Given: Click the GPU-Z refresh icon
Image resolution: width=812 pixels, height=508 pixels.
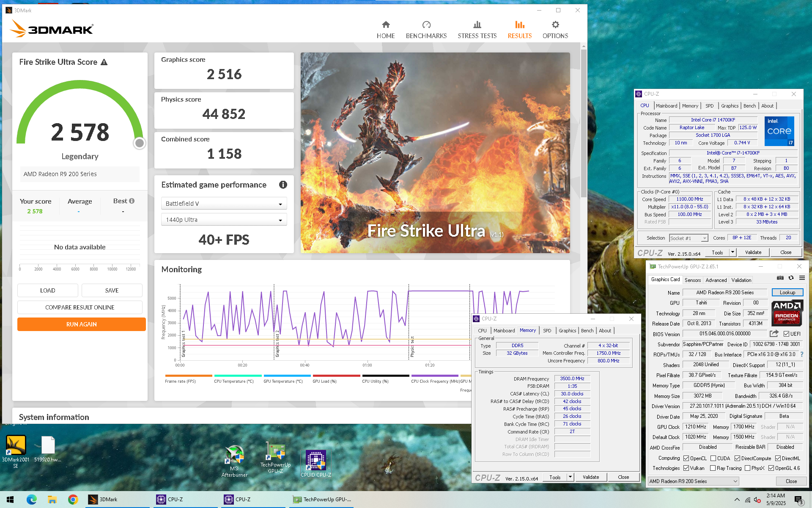Looking at the screenshot, I should tap(791, 278).
